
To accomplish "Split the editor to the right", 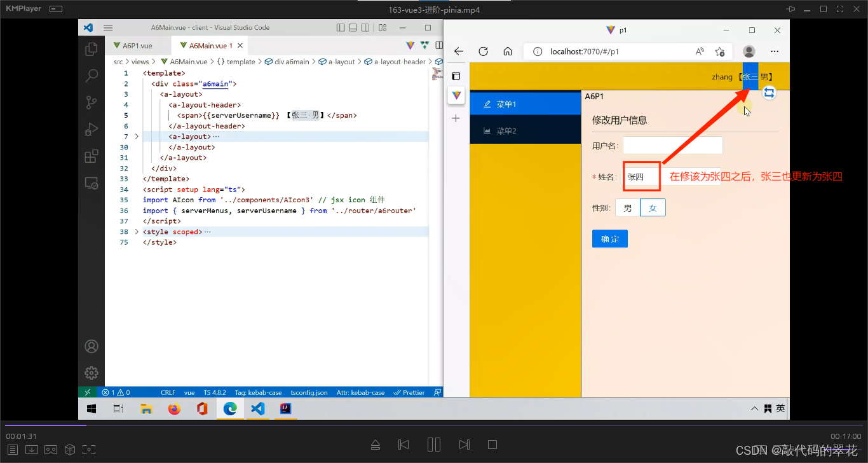I will pos(438,45).
